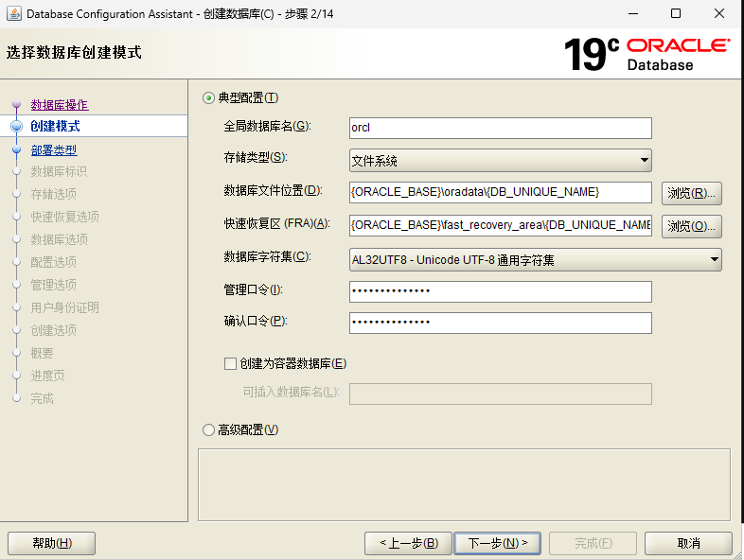Image resolution: width=744 pixels, height=560 pixels.
Task: Click the 数据库操作 step bullet marker
Action: 17,104
